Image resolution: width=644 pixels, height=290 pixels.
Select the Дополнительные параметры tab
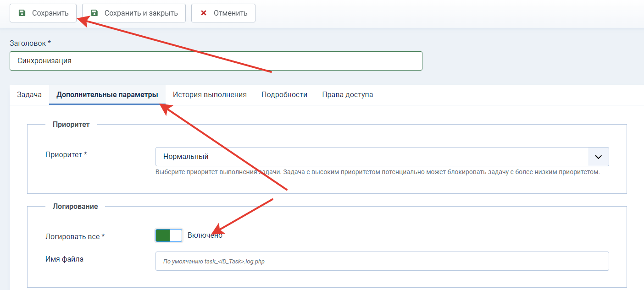click(x=107, y=95)
